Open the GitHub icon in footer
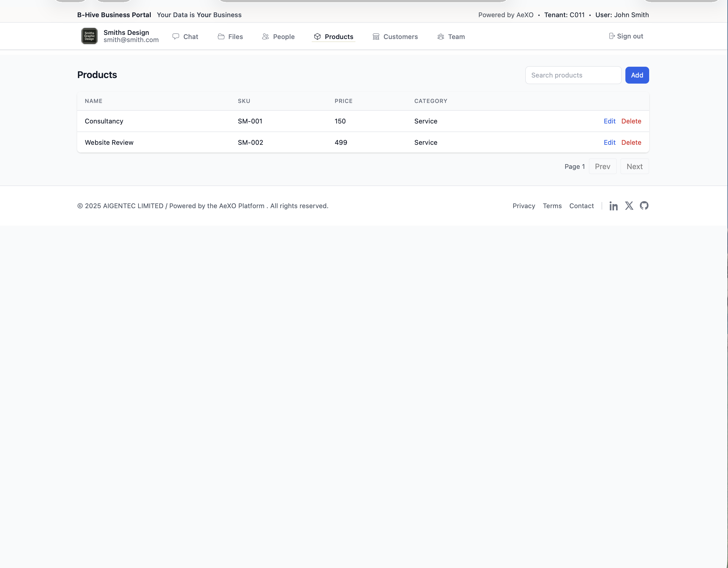This screenshot has height=568, width=728. pos(644,205)
